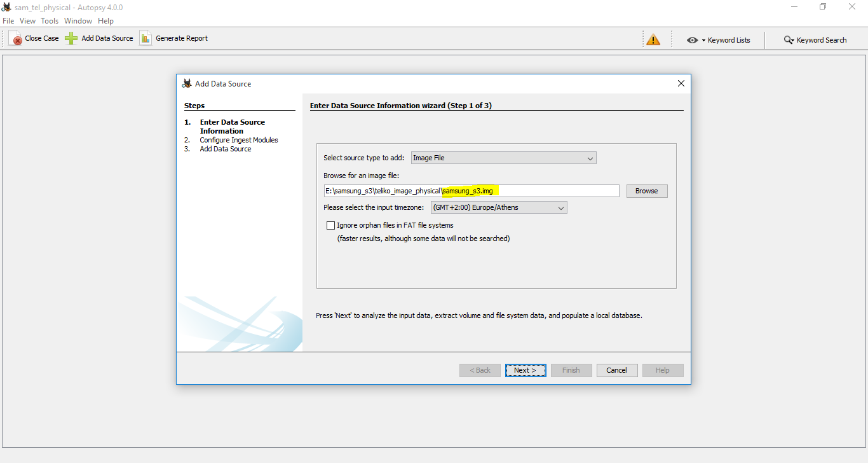Screen dimensions: 868x463
Task: Enable Ignore orphan files in FAT checkbox
Action: point(330,225)
